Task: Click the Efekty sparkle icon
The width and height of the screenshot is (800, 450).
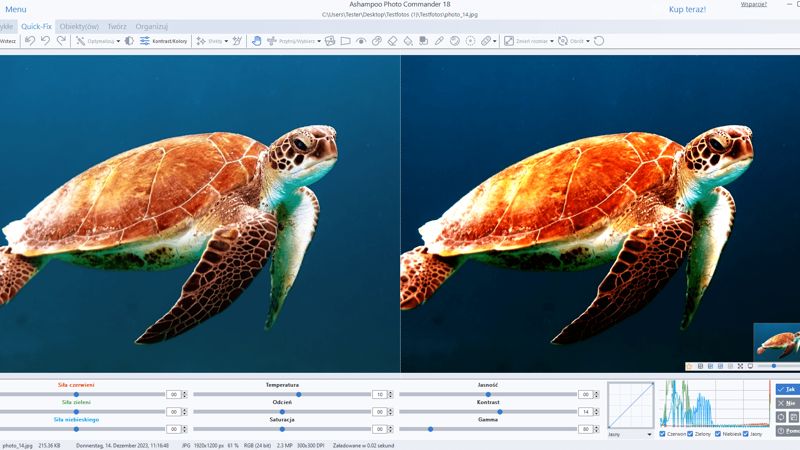Action: tap(201, 41)
